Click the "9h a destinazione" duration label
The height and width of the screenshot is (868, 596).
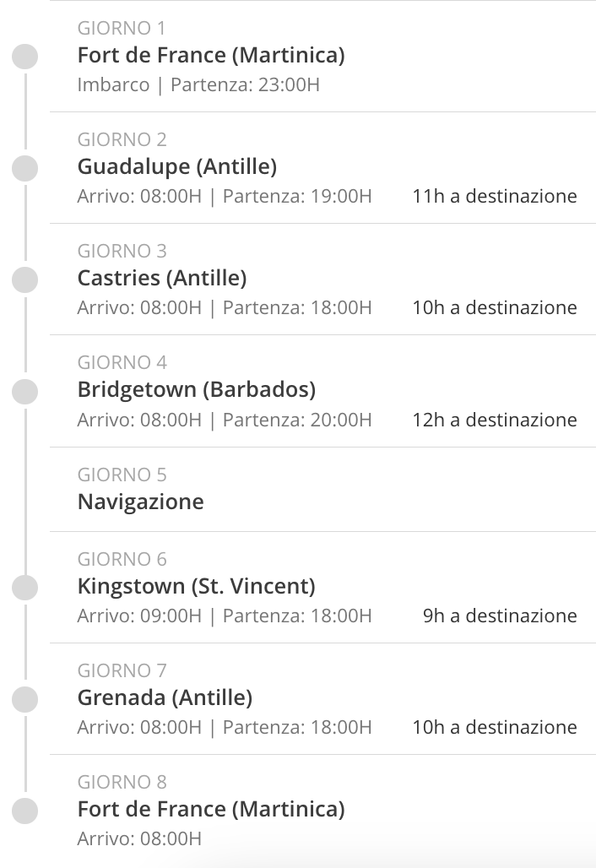(x=500, y=616)
